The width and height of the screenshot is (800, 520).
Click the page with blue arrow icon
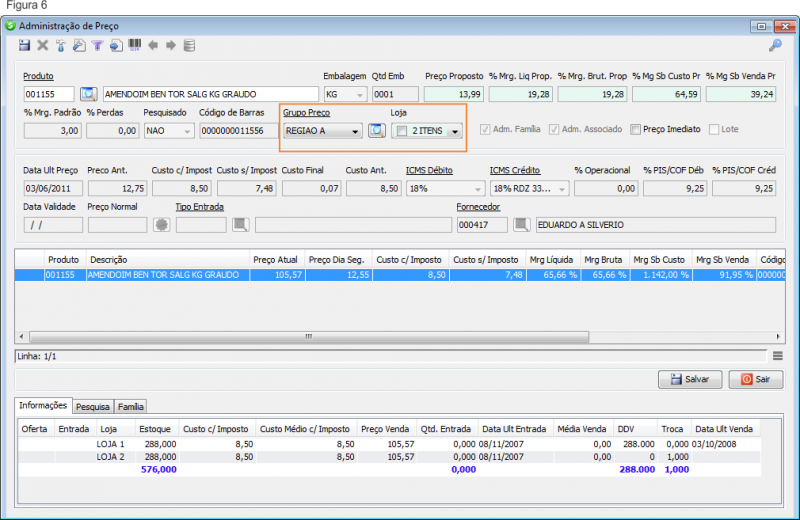point(116,45)
